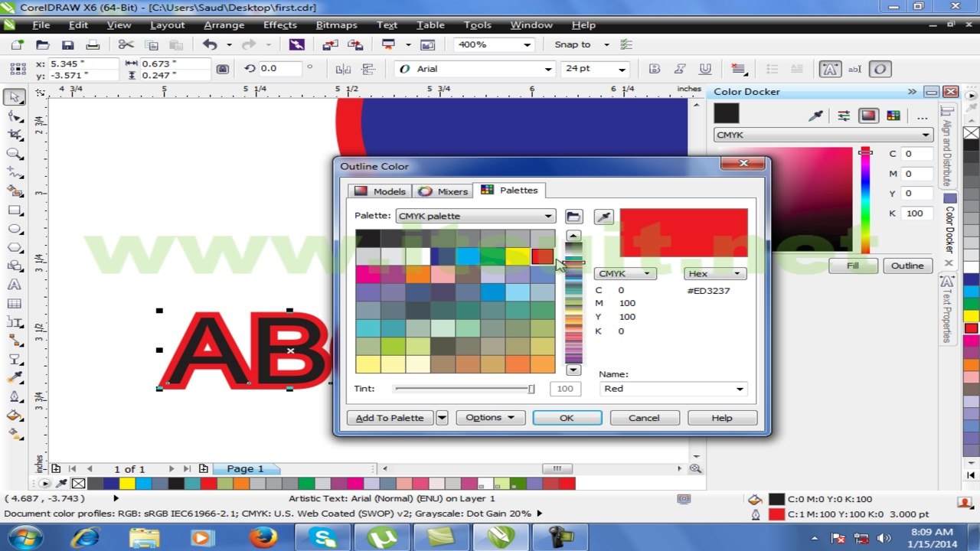Click Cancel in Outline Color dialog
980x551 pixels.
pos(644,418)
